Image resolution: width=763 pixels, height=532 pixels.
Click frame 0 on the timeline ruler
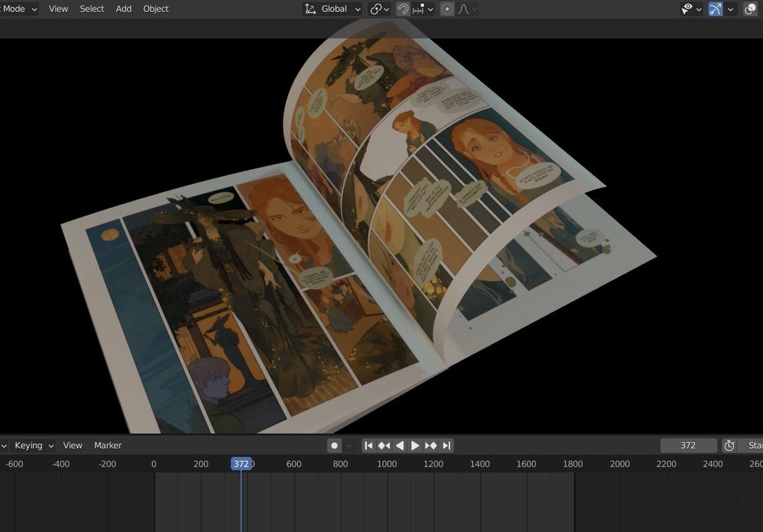[x=154, y=464]
